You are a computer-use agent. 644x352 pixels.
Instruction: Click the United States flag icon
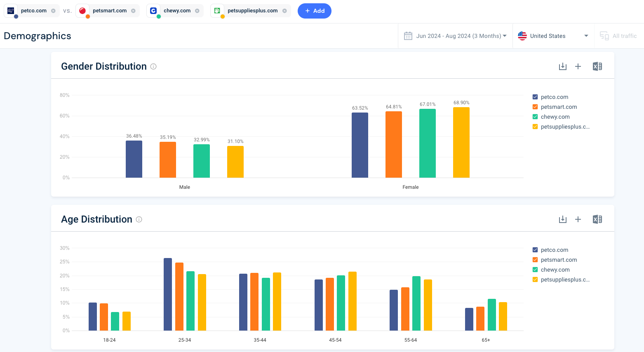pos(522,36)
